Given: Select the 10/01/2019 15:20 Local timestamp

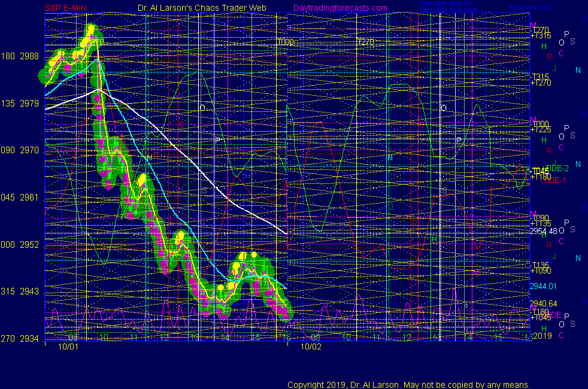Looking at the screenshot, I should click(448, 10).
